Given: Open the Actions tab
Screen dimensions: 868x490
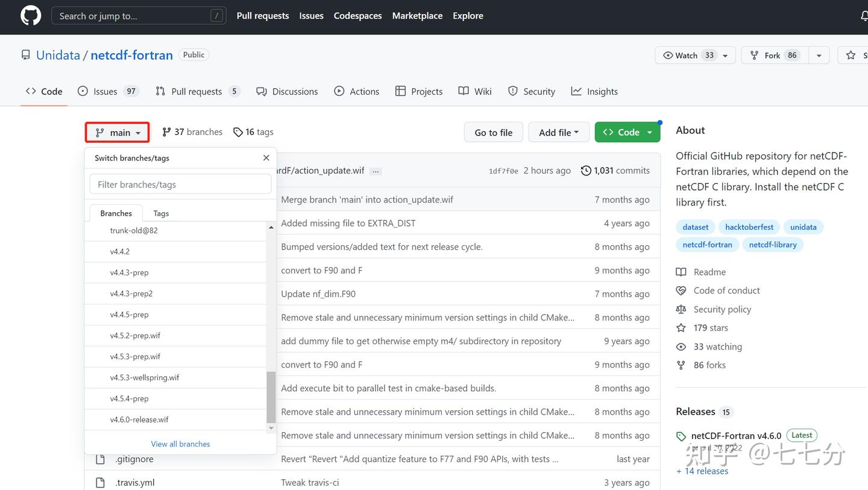Looking at the screenshot, I should pyautogui.click(x=357, y=92).
